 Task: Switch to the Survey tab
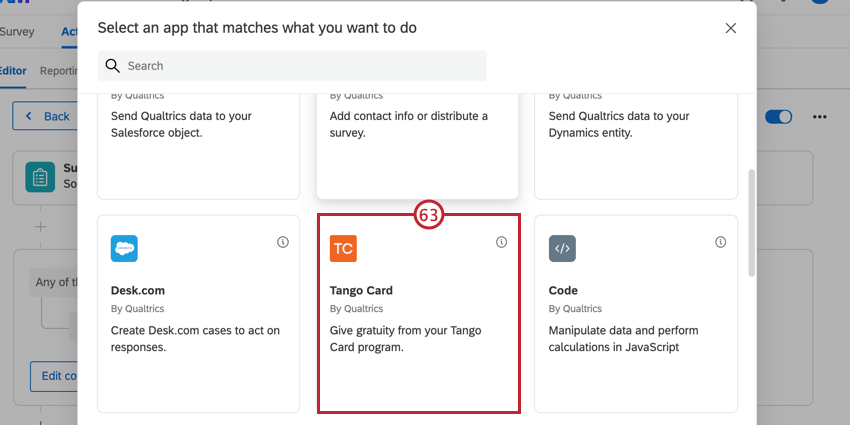pyautogui.click(x=17, y=31)
